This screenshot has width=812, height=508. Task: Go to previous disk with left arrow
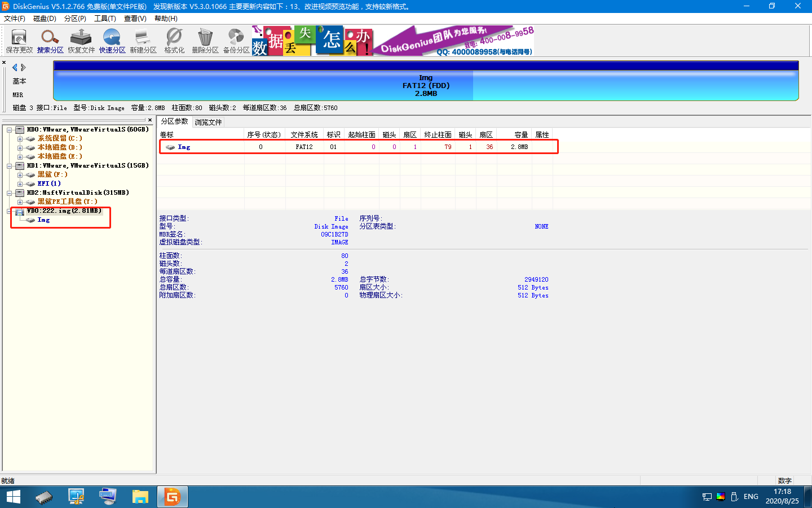coord(15,67)
